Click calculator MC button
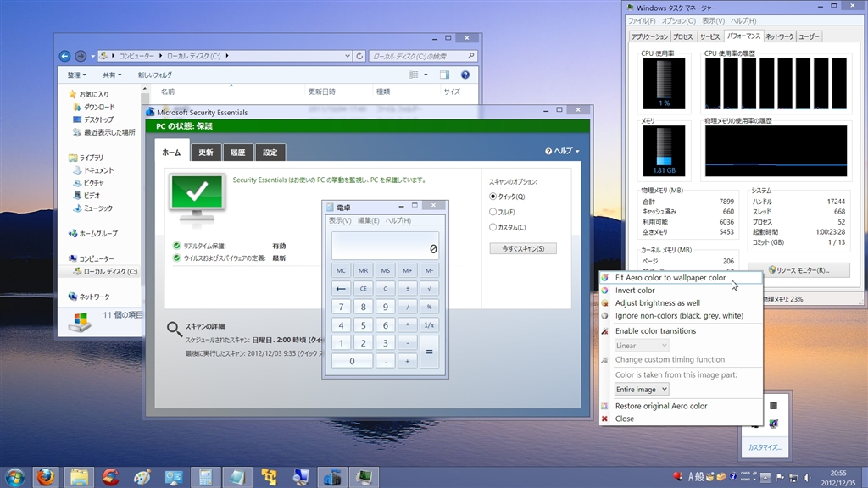The width and height of the screenshot is (868, 488). 341,270
